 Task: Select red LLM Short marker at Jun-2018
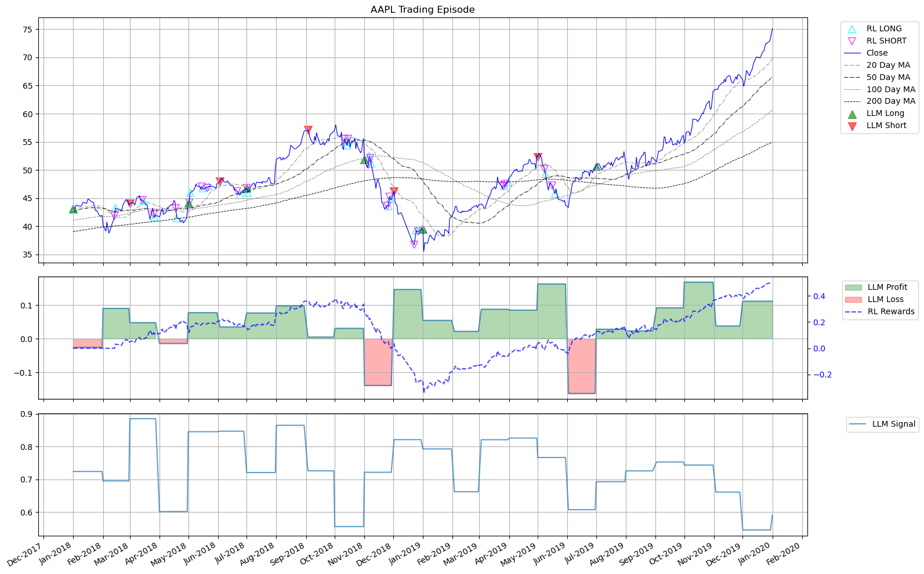[x=220, y=181]
